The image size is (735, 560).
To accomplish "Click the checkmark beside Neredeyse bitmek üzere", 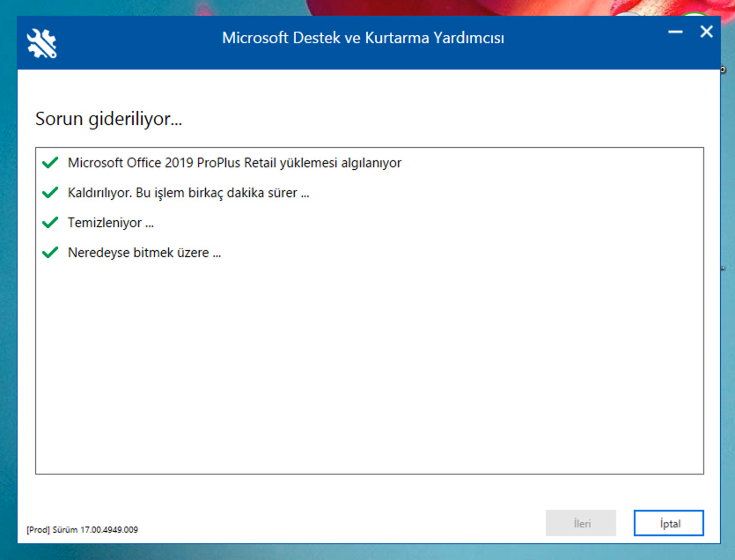I will pyautogui.click(x=50, y=253).
